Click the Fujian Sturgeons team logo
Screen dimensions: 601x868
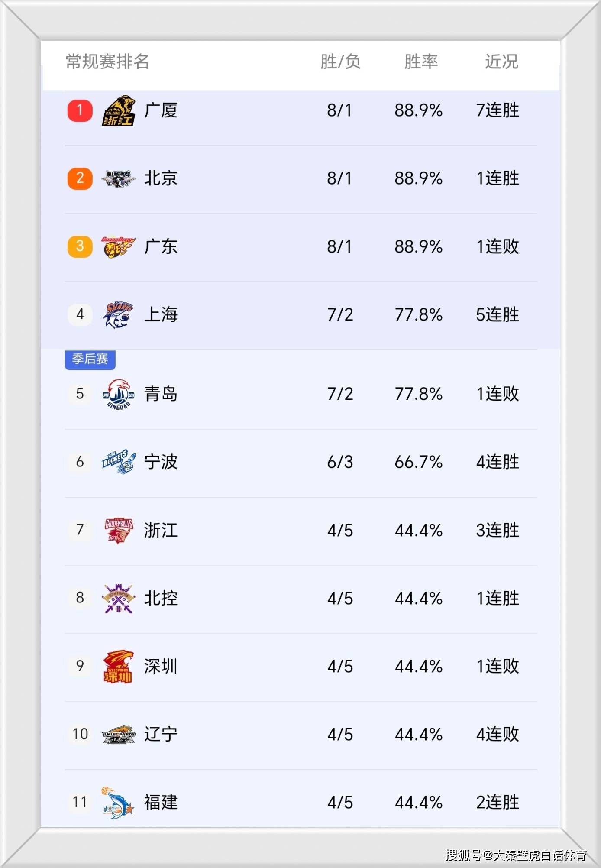(x=118, y=803)
